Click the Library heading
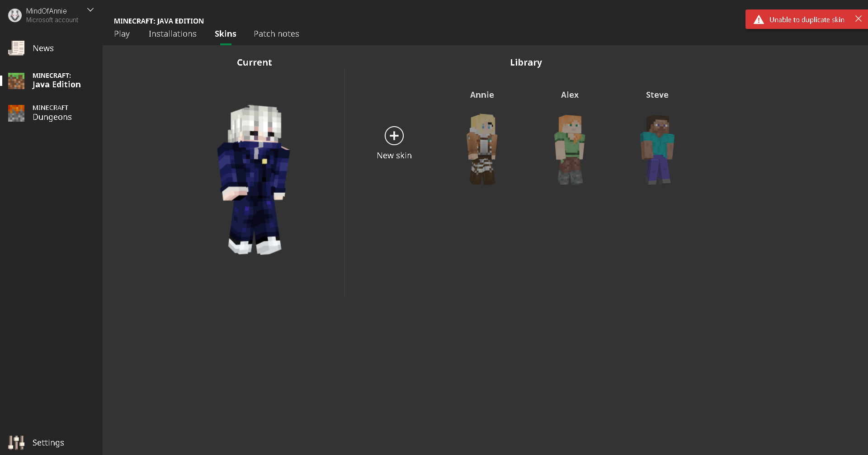Image resolution: width=868 pixels, height=455 pixels. click(526, 62)
